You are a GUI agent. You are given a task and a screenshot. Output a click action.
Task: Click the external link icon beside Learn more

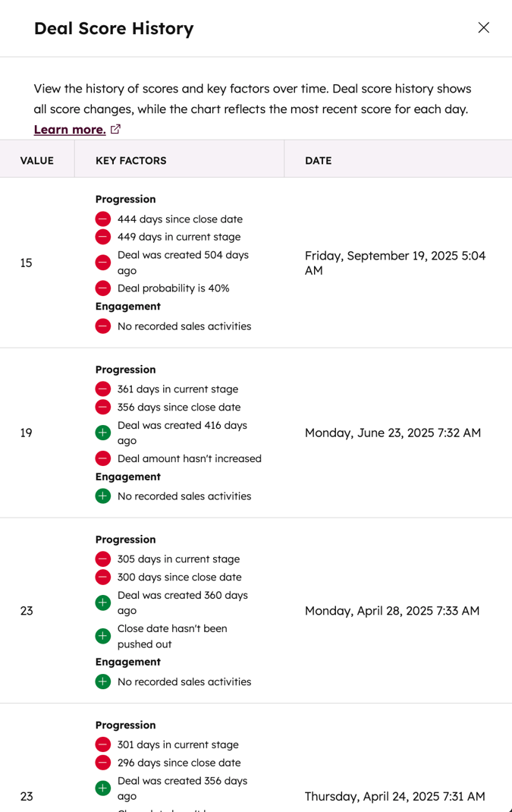[x=115, y=129]
